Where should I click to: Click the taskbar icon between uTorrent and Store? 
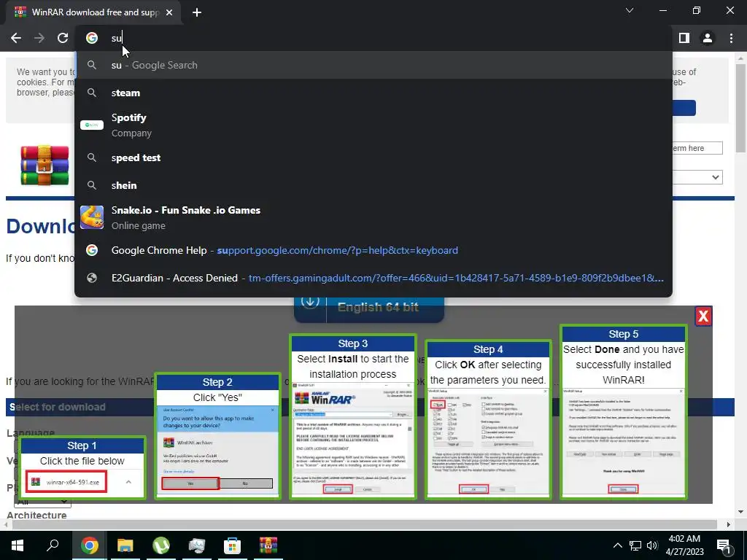coord(197,545)
